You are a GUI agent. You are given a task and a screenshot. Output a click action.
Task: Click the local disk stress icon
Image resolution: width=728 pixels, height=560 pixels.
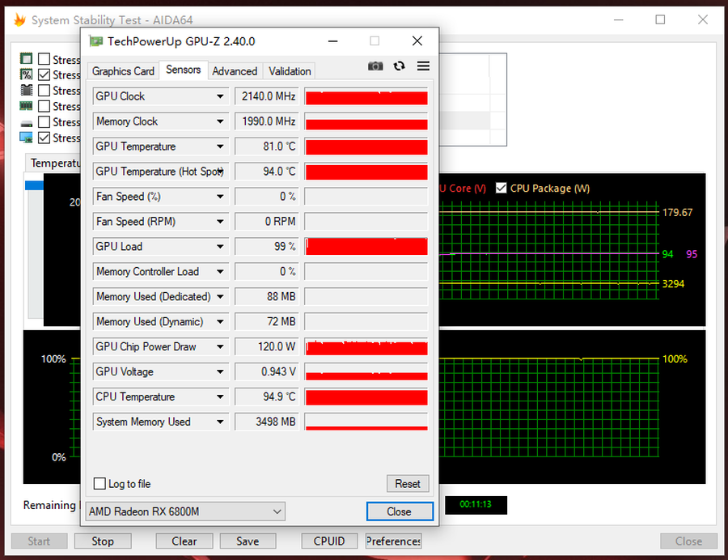[26, 122]
